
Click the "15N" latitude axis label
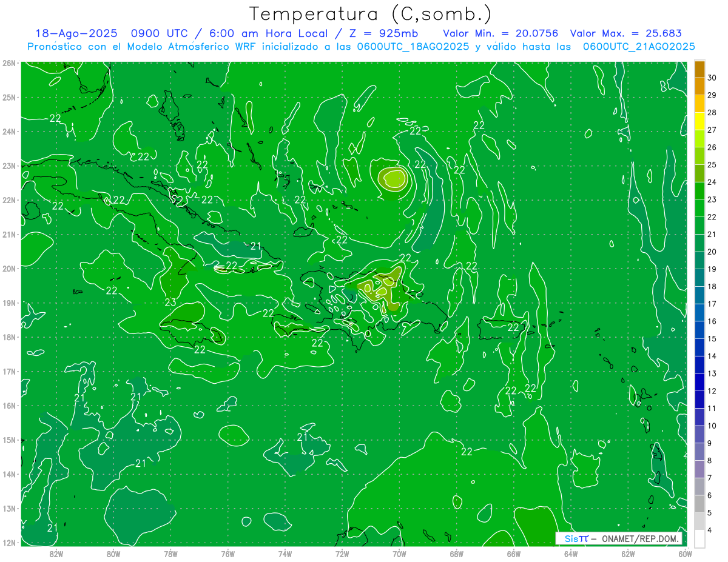point(9,440)
